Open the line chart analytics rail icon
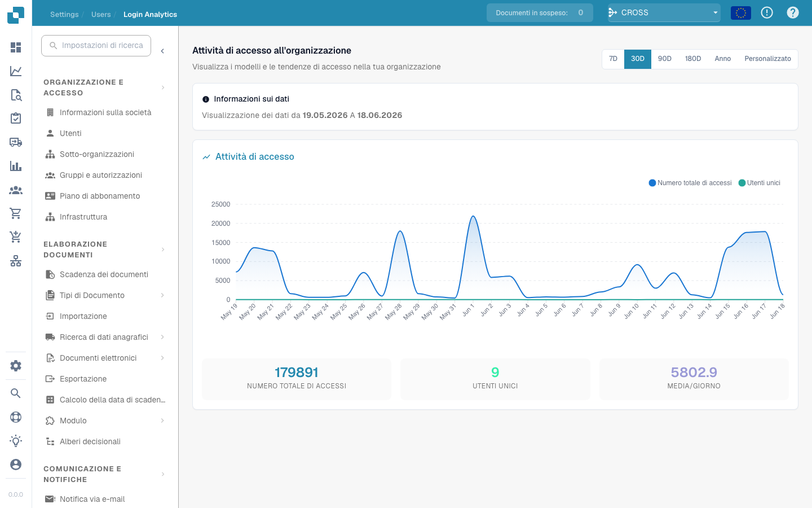The height and width of the screenshot is (508, 812). coord(16,71)
